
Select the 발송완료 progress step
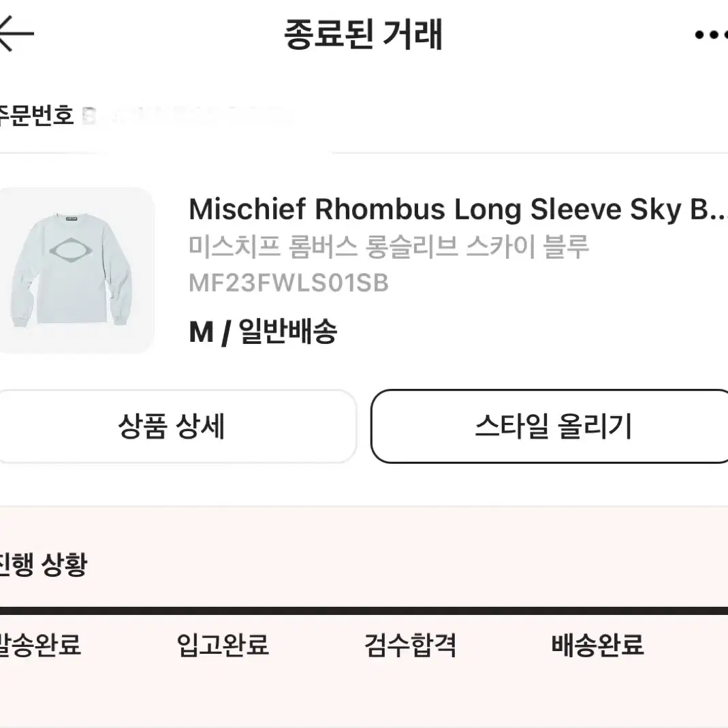(40, 644)
